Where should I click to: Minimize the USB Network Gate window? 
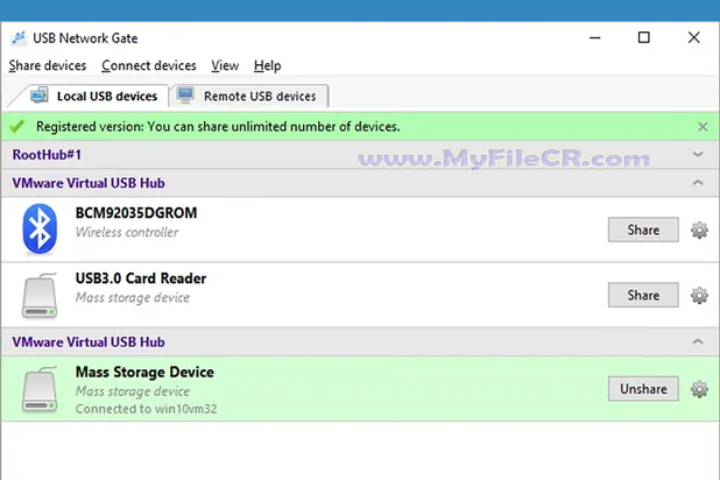(x=595, y=38)
